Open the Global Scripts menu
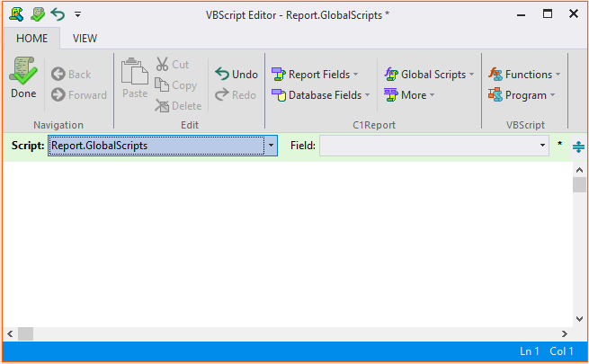The width and height of the screenshot is (589, 364). [428, 75]
